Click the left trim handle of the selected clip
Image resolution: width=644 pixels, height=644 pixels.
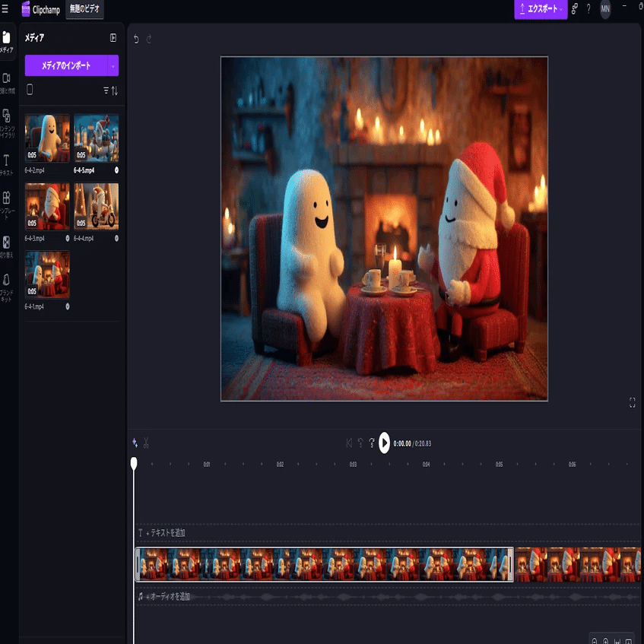[x=138, y=564]
